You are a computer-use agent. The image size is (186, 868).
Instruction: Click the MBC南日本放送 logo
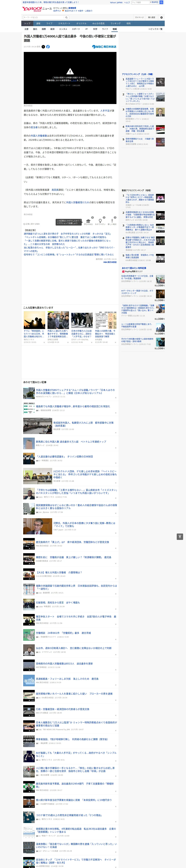pos(104,47)
